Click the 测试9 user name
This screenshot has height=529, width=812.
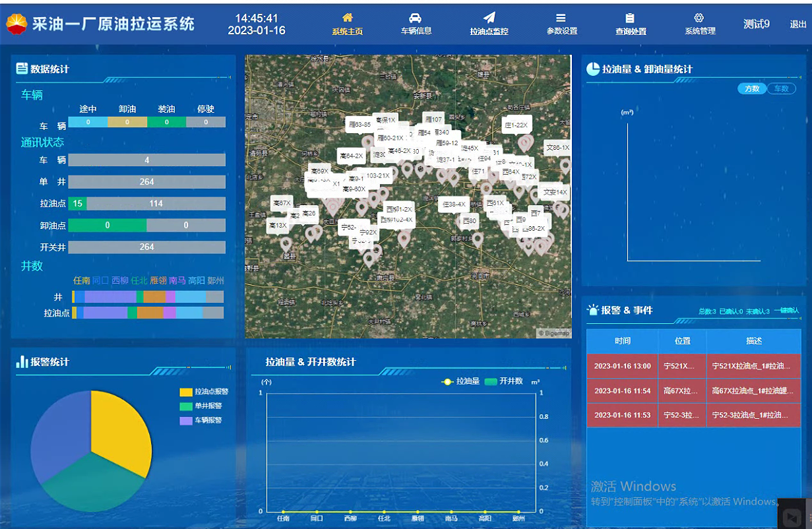point(757,24)
